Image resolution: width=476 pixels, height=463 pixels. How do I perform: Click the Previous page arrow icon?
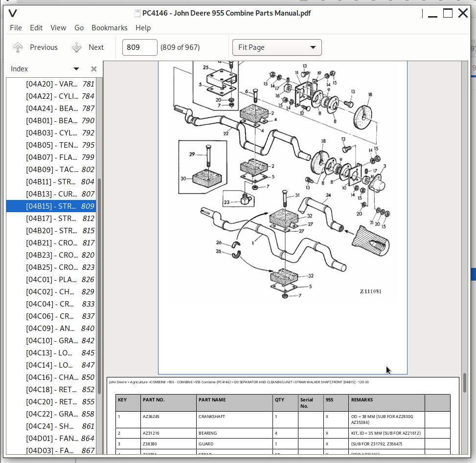pos(18,47)
